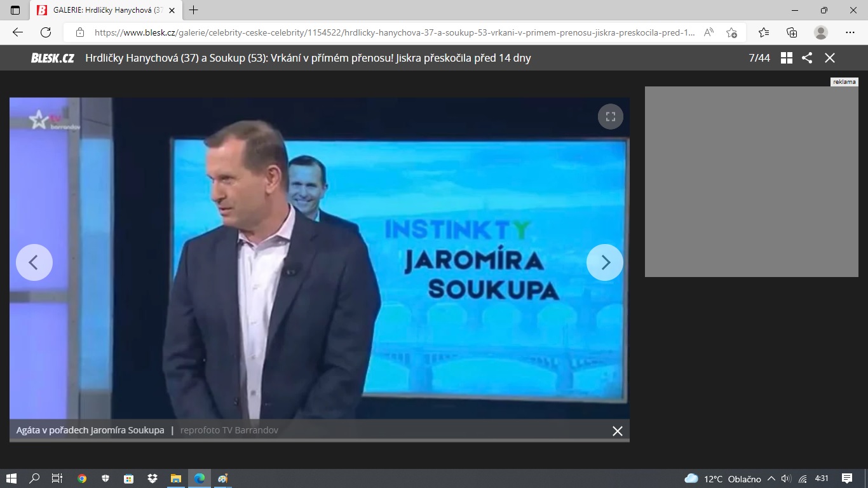Click the gallery article headline

308,58
